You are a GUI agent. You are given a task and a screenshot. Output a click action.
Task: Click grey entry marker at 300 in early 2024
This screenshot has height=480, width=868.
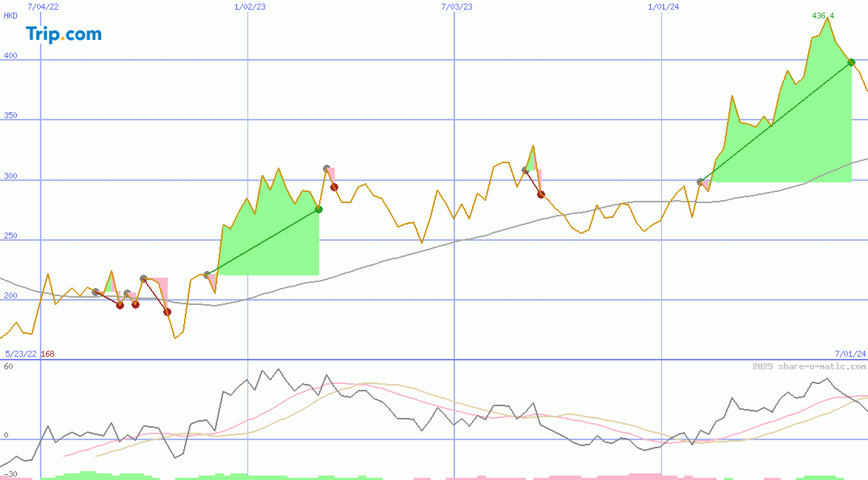tap(700, 182)
